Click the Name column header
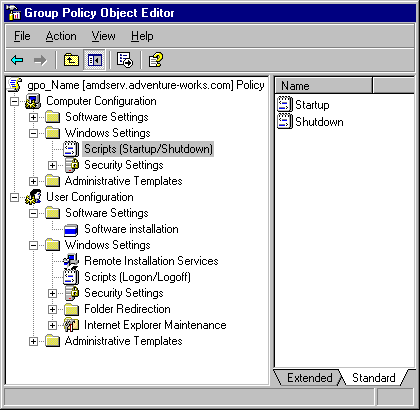420x410 pixels. pyautogui.click(x=323, y=86)
